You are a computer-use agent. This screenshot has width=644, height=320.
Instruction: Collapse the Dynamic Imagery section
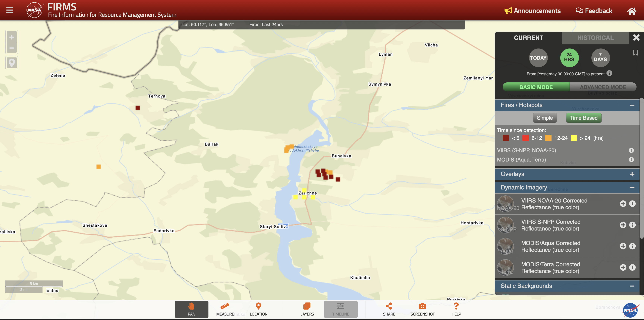point(632,187)
